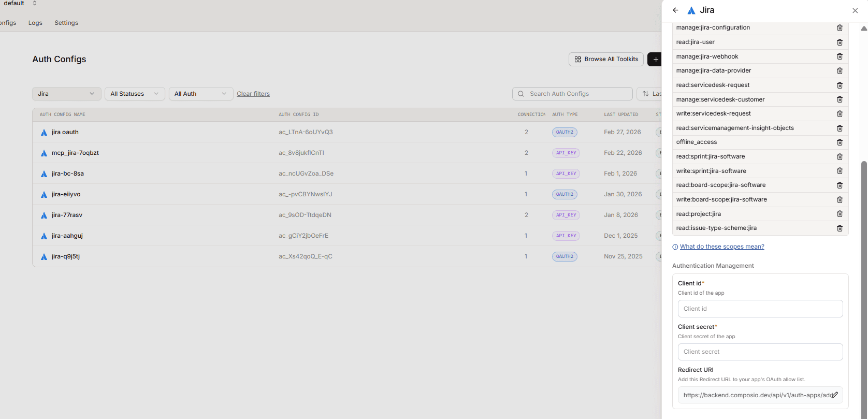Screen dimensions: 868x419
Task: Delete the read:project:jira scope
Action: (x=840, y=214)
